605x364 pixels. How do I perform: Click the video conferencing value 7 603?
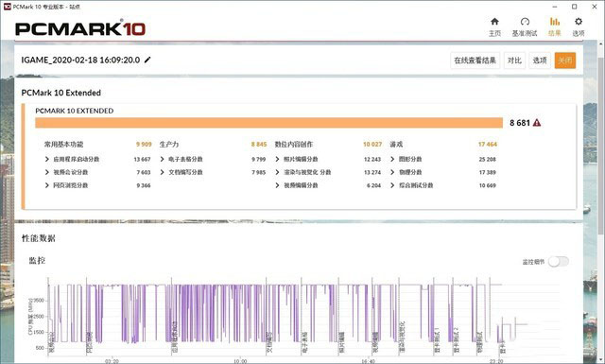[143, 172]
